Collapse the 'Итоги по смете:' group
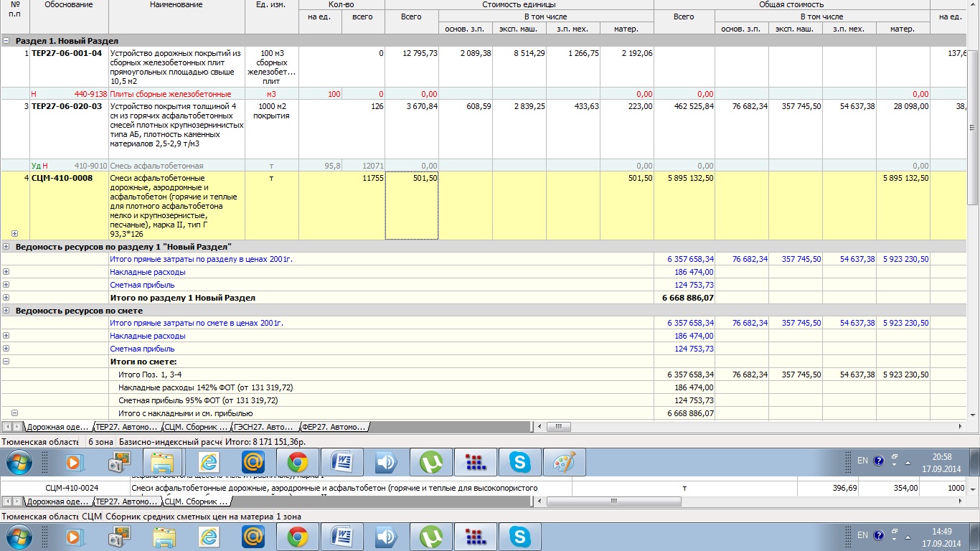The height and width of the screenshot is (551, 980). coord(6,362)
